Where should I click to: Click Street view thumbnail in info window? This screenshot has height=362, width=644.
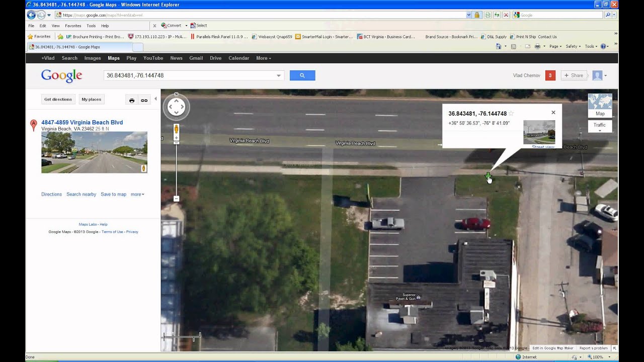coord(539,132)
